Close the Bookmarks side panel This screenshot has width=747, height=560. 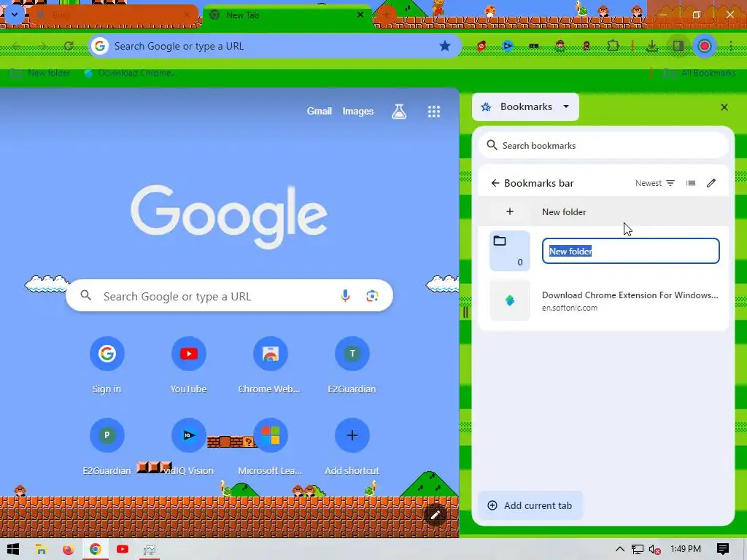(724, 107)
